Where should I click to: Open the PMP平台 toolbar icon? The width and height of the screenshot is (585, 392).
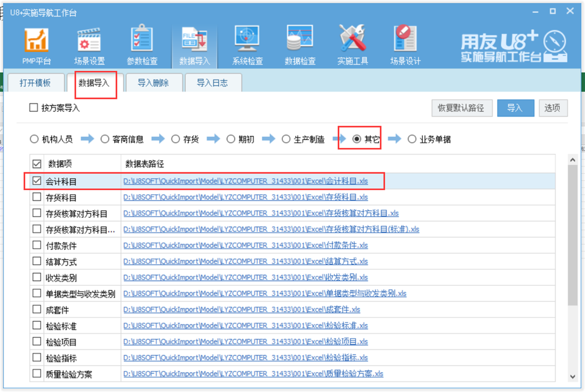point(36,46)
